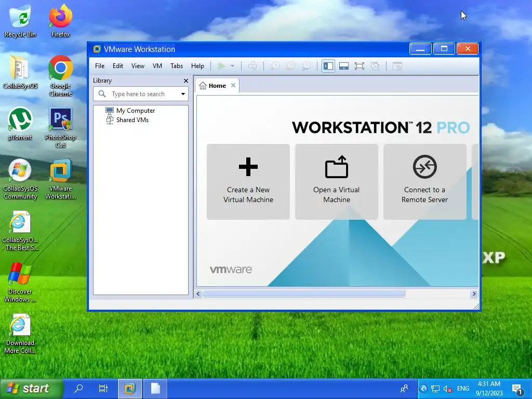
Task: Select the CollabSysOS folder desktop icon
Action: coord(20,72)
